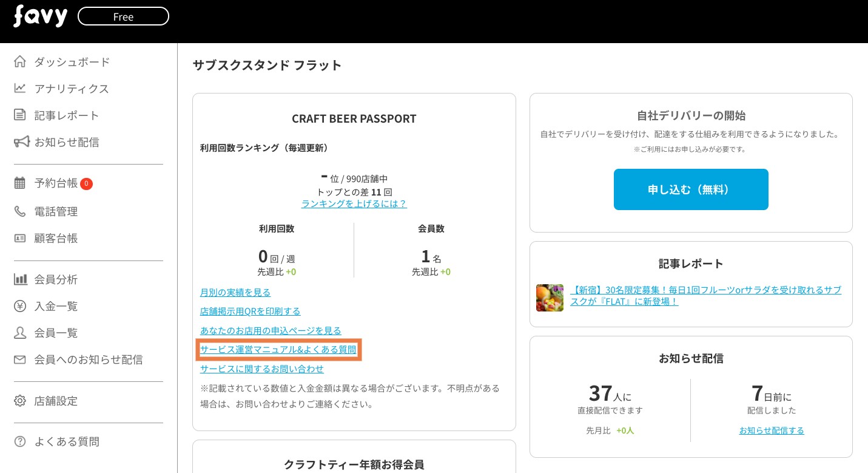
Task: Click the 申し込む（無料） button
Action: pyautogui.click(x=691, y=189)
